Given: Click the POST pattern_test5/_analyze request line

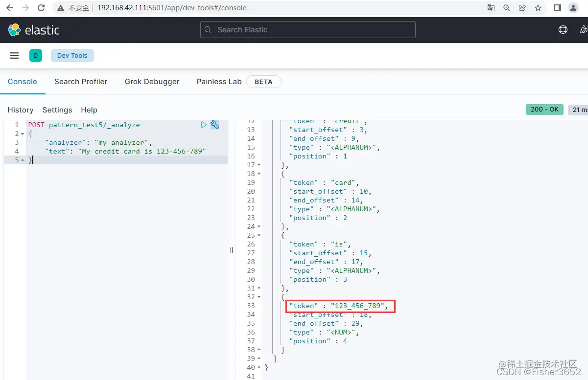Looking at the screenshot, I should pos(84,125).
